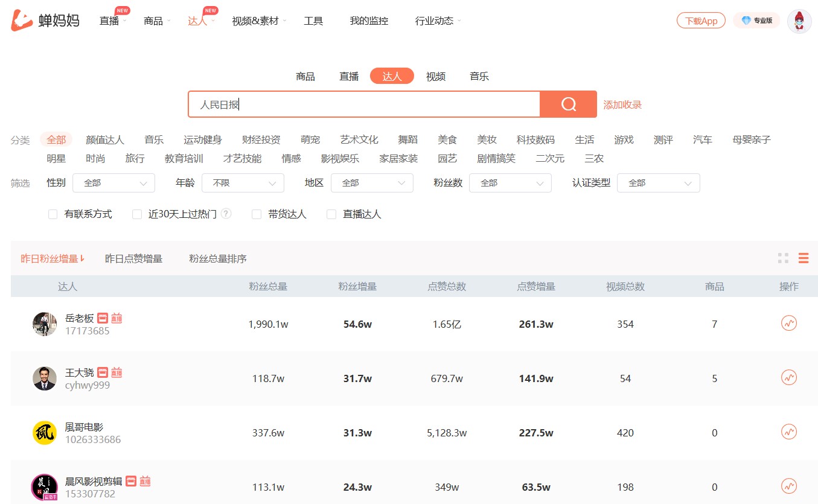This screenshot has height=504, width=818.
Task: Sort by 昨日点赞增量
Action: coord(134,259)
